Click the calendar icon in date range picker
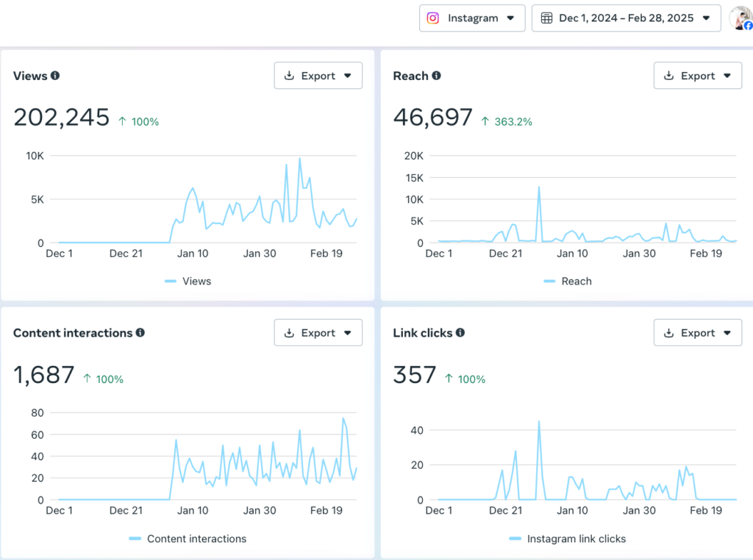 coord(546,18)
